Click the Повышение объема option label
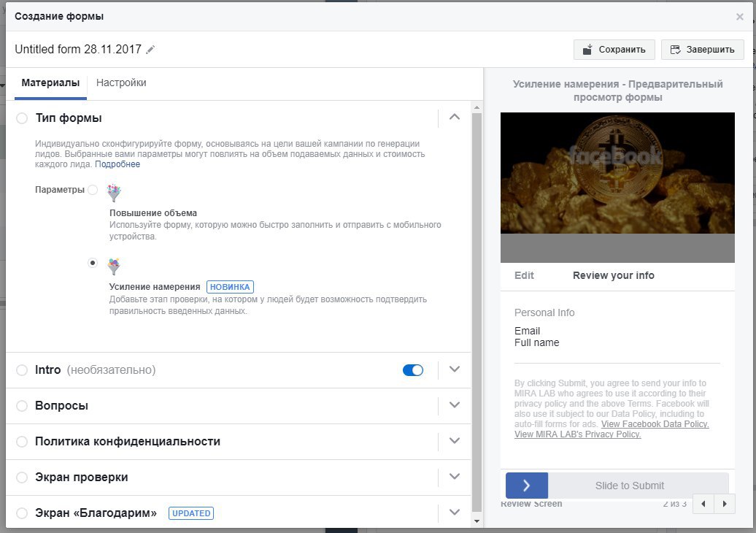756x533 pixels. pos(153,212)
